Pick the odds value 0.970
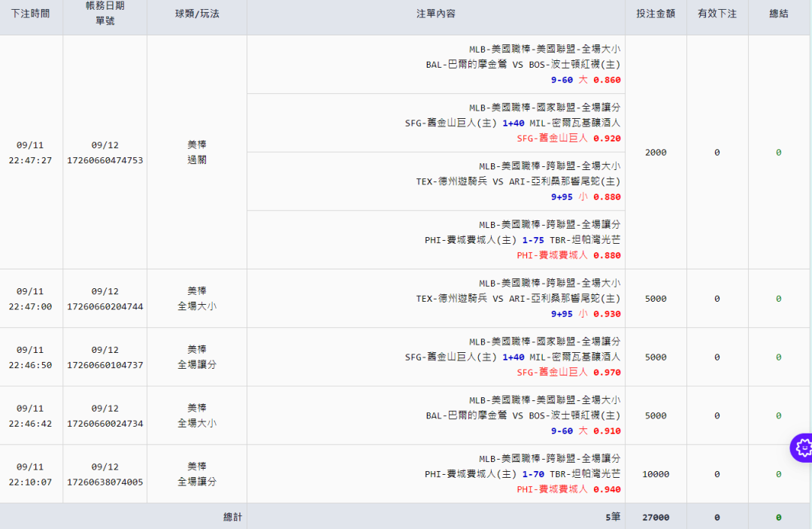 click(607, 372)
